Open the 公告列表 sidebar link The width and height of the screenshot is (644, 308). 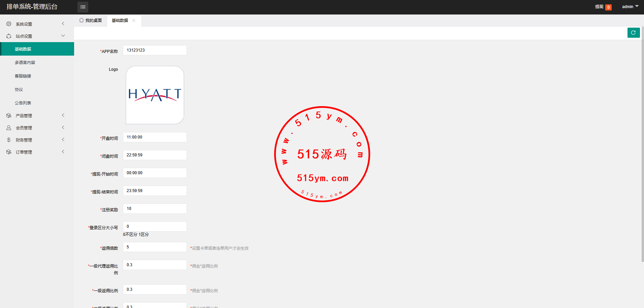[23, 103]
